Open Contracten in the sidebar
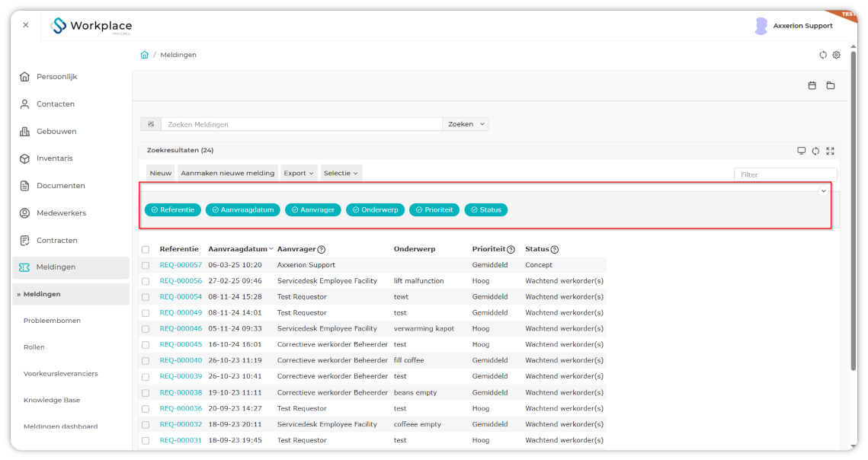This screenshot has width=868, height=460. 57,240
